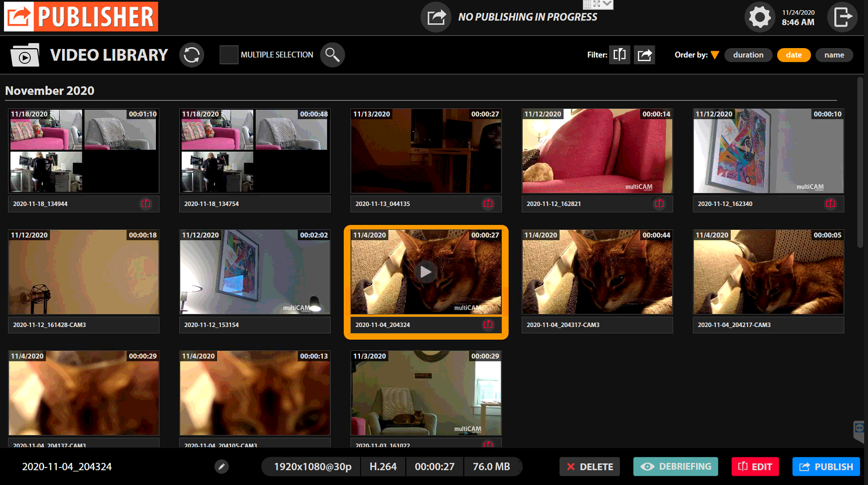Click the 76.0 MB file size info
868x485 pixels.
pyautogui.click(x=492, y=467)
